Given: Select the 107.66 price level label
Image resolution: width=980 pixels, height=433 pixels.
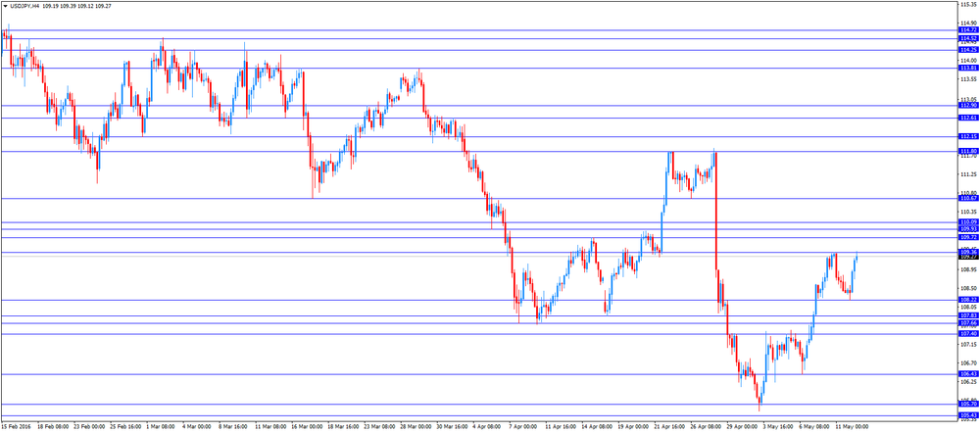Looking at the screenshot, I should (x=967, y=322).
